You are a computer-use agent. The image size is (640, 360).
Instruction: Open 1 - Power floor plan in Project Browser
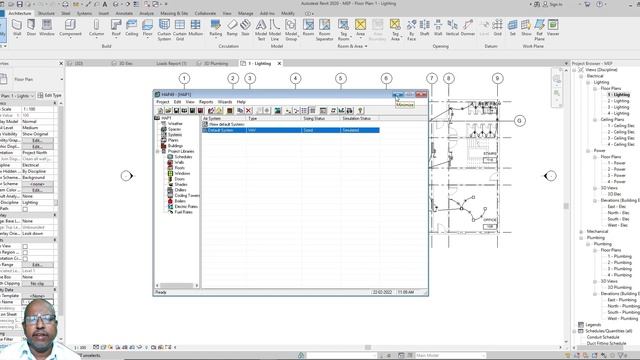[x=616, y=163]
